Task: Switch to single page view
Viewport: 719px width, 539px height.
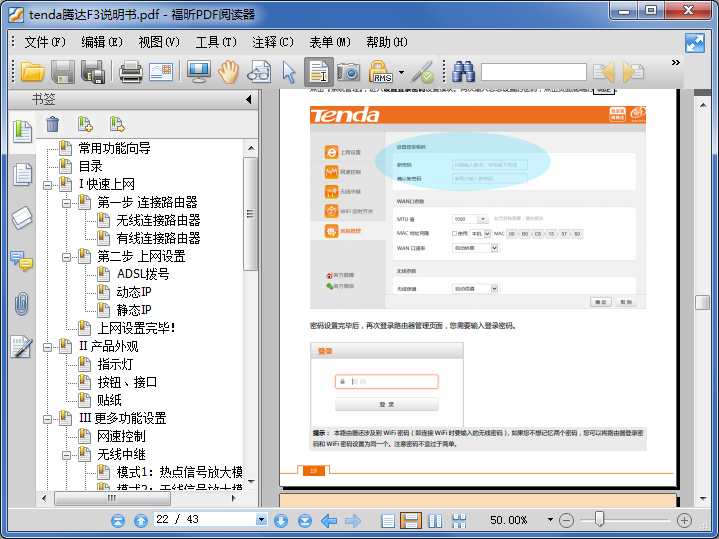Action: [x=388, y=521]
